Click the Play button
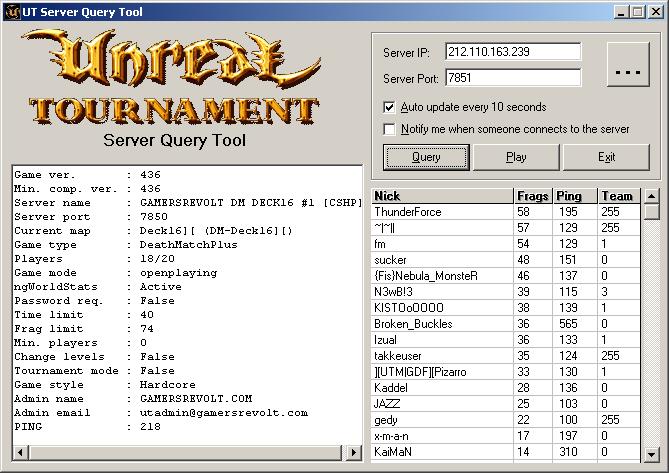 (x=516, y=157)
